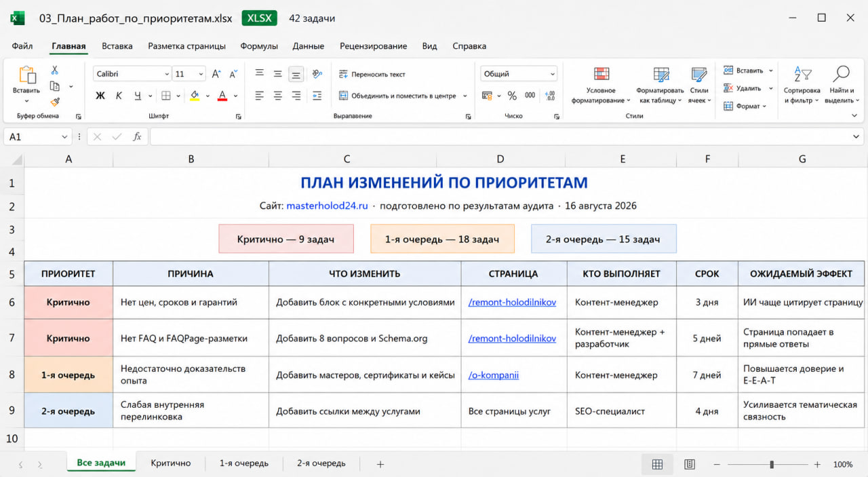
Task: Click the indent icon in alignment group
Action: click(317, 96)
